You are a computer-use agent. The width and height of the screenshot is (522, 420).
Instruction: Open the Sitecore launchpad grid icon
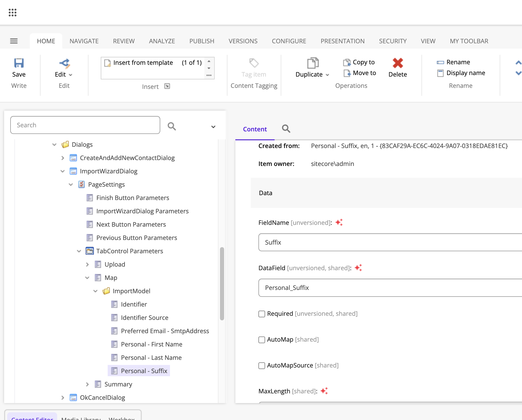tap(13, 13)
